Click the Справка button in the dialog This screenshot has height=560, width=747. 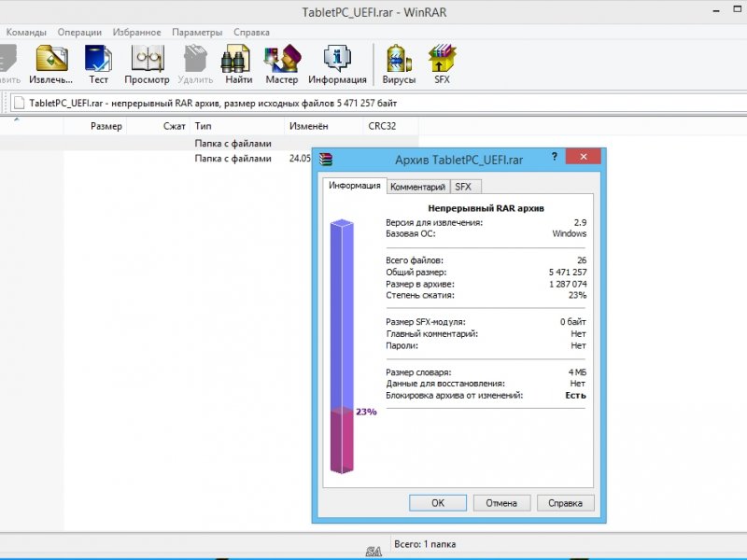click(566, 503)
